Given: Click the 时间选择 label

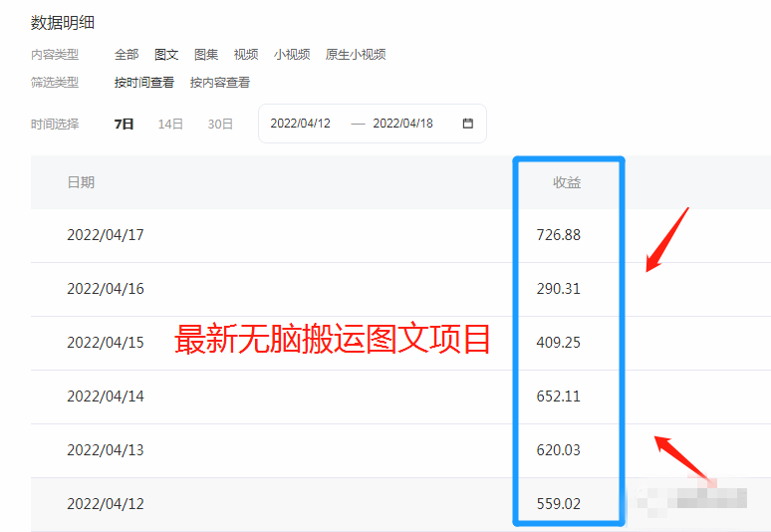Looking at the screenshot, I should coord(55,124).
